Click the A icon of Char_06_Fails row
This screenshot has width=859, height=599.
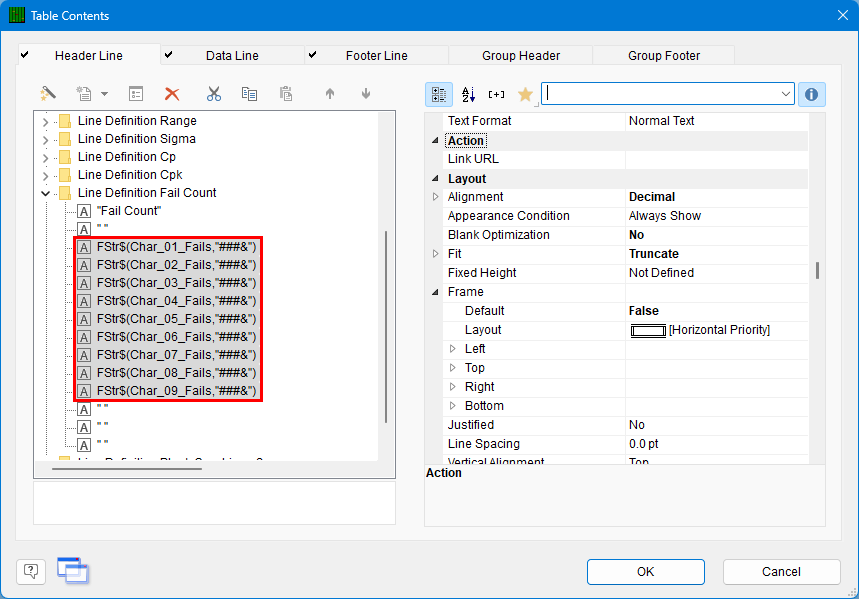pos(84,337)
